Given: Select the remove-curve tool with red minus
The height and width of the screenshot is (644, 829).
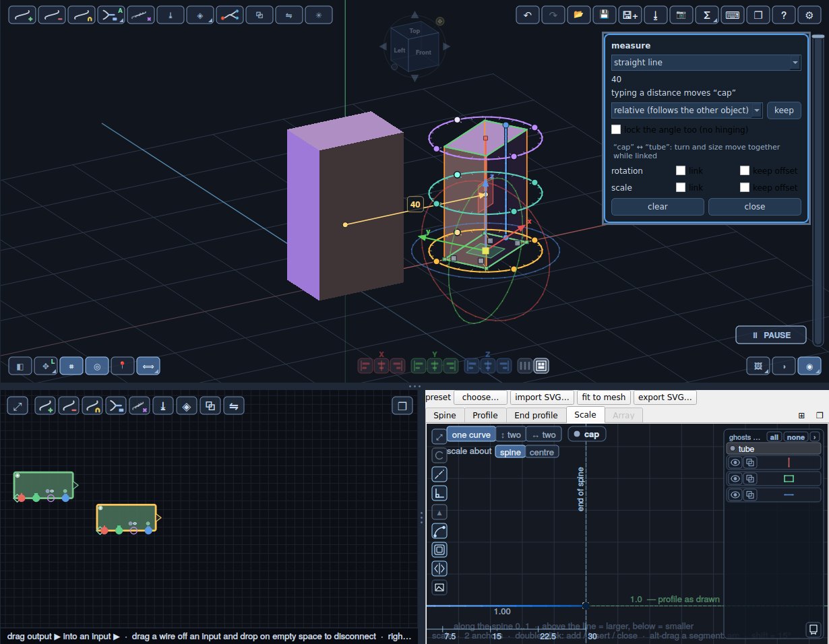Looking at the screenshot, I should tap(52, 15).
